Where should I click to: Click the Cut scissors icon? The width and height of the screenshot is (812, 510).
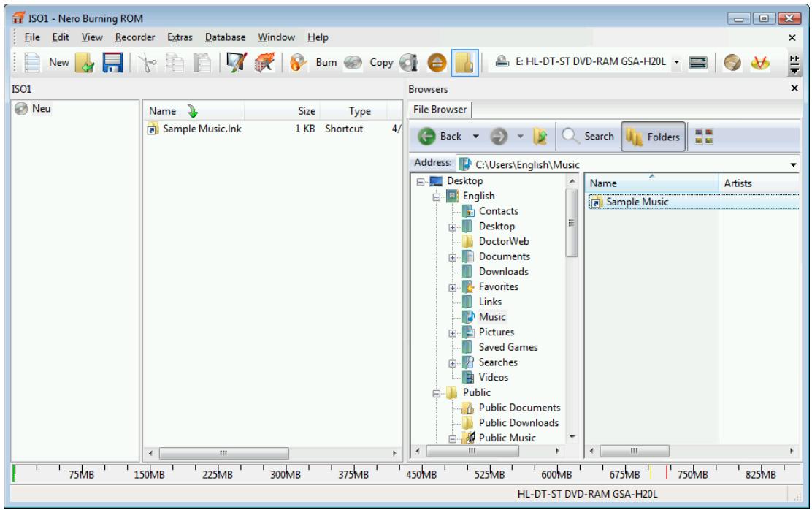[147, 63]
